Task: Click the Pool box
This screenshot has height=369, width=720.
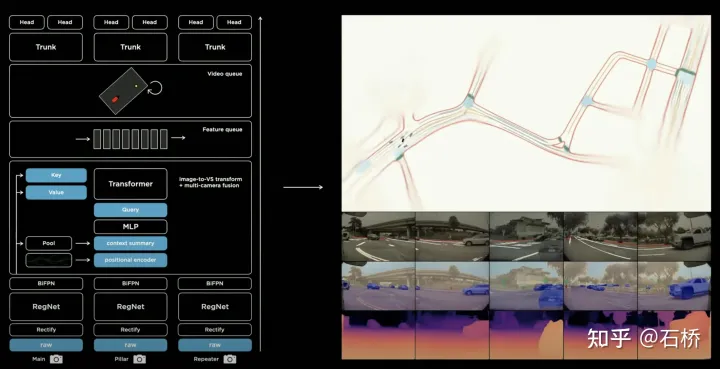Action: [x=49, y=243]
